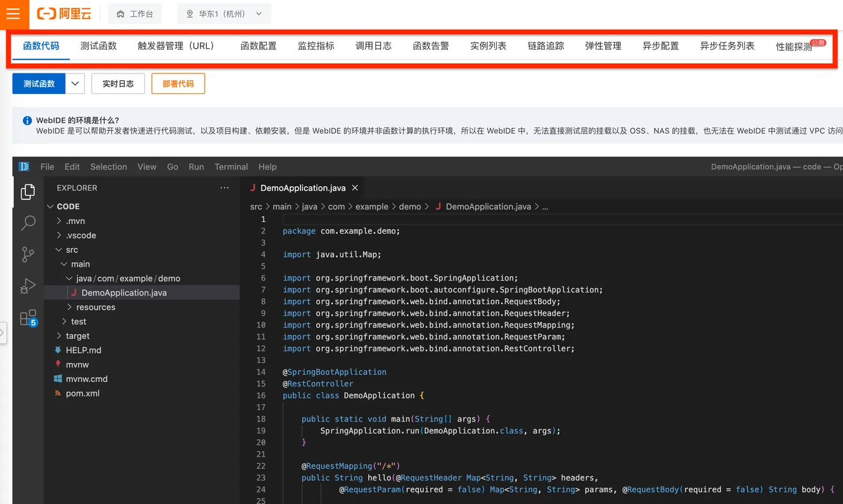The height and width of the screenshot is (504, 843).
Task: Open the View menu
Action: [147, 167]
